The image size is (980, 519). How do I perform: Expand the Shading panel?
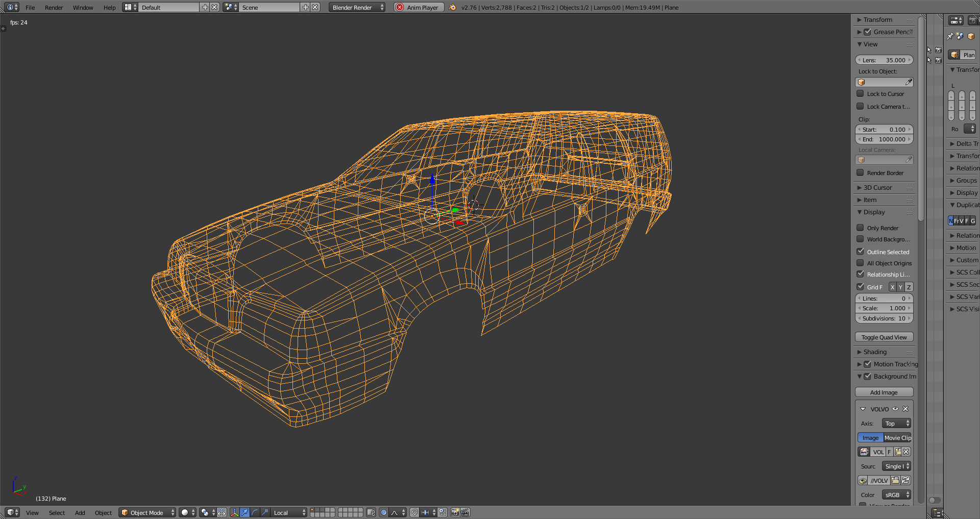pyautogui.click(x=875, y=352)
